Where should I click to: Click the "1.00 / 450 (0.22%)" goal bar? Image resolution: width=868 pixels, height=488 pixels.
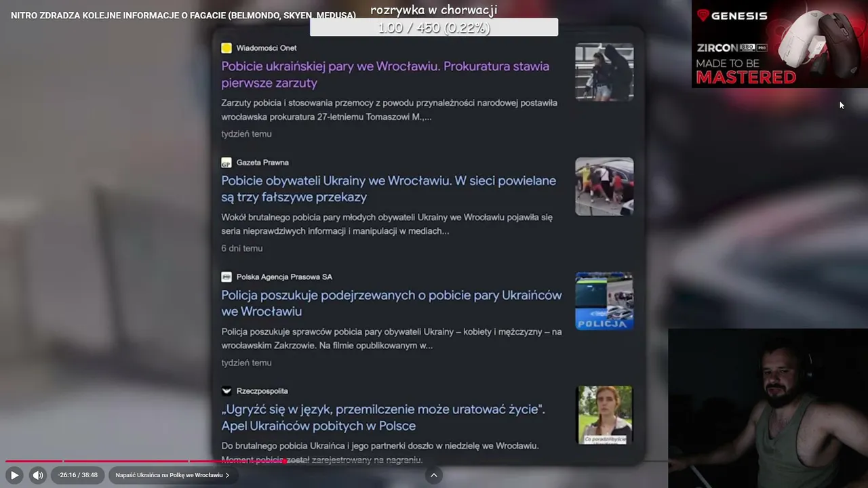(x=434, y=28)
